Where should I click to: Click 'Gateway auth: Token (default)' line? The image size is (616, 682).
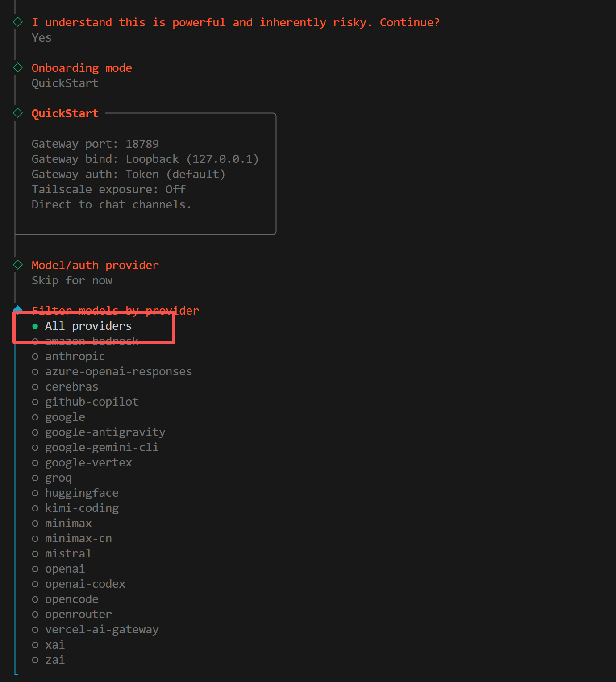[x=129, y=174]
